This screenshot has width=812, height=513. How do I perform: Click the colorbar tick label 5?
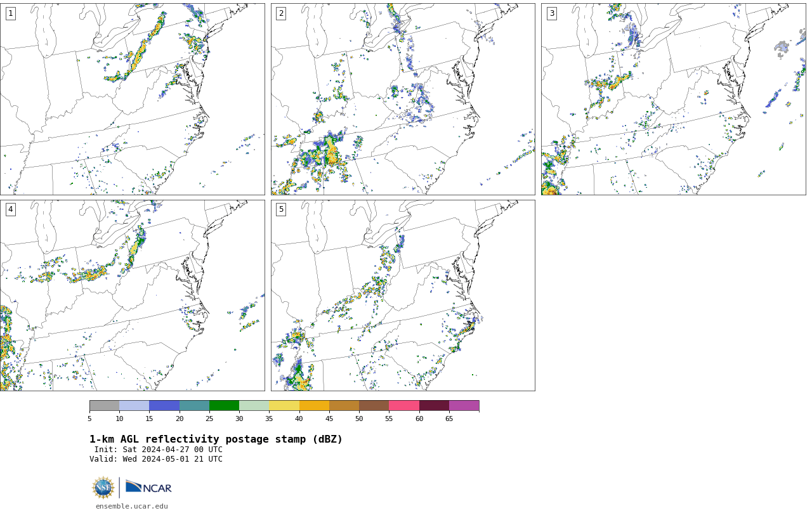point(89,419)
